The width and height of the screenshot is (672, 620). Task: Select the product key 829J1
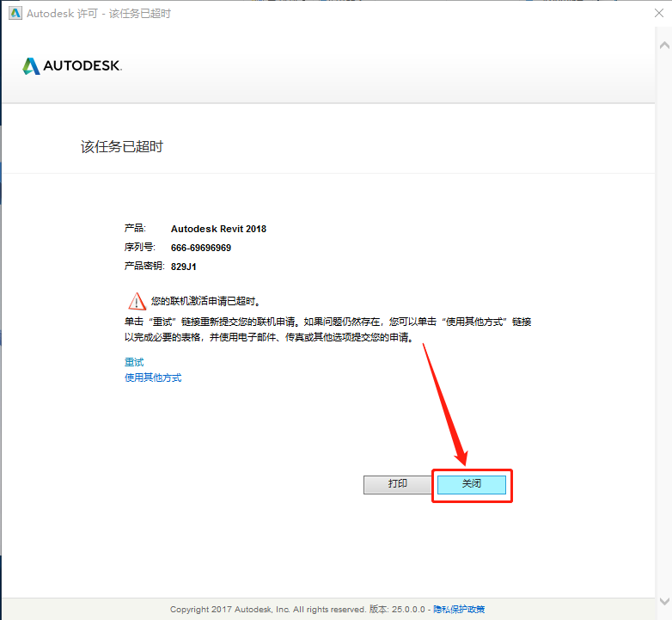183,267
